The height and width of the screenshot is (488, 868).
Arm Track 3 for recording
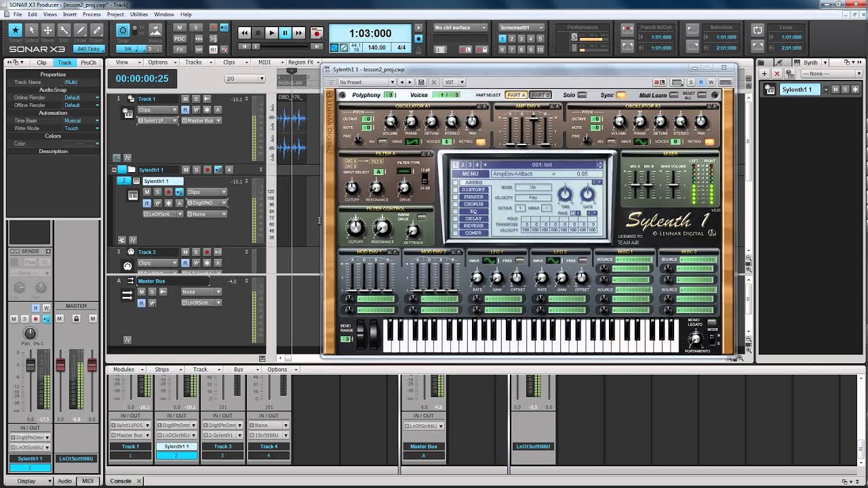pos(207,252)
